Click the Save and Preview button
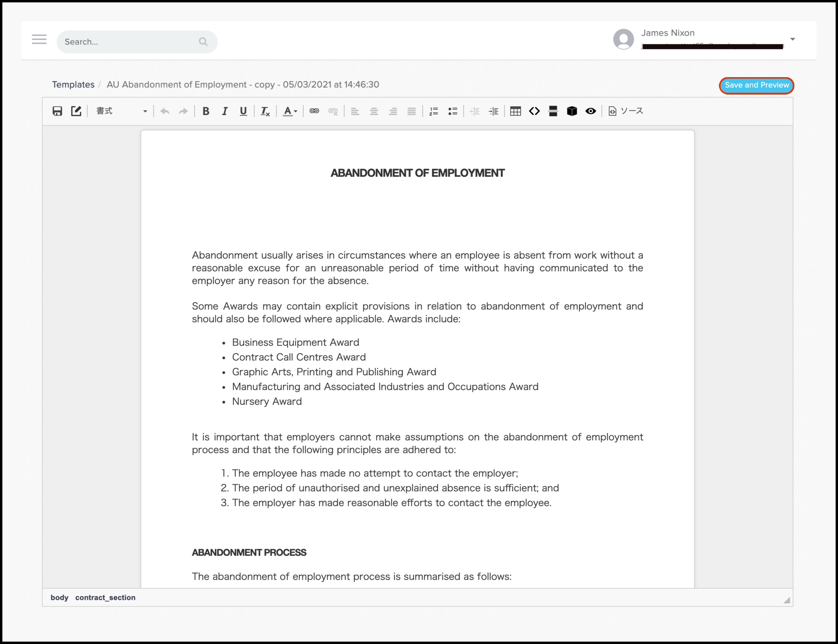Viewport: 838px width, 644px height. click(x=756, y=85)
